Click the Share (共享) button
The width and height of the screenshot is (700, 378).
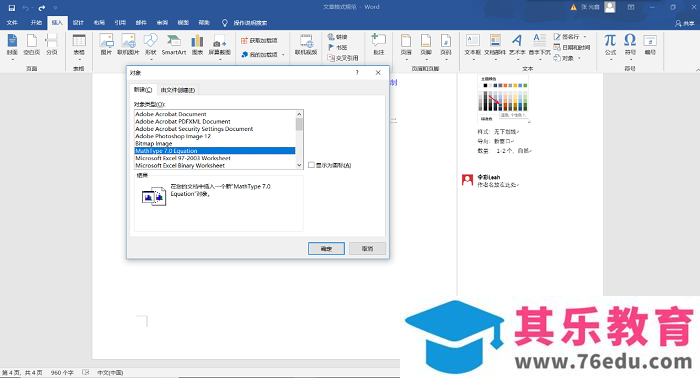coord(685,23)
